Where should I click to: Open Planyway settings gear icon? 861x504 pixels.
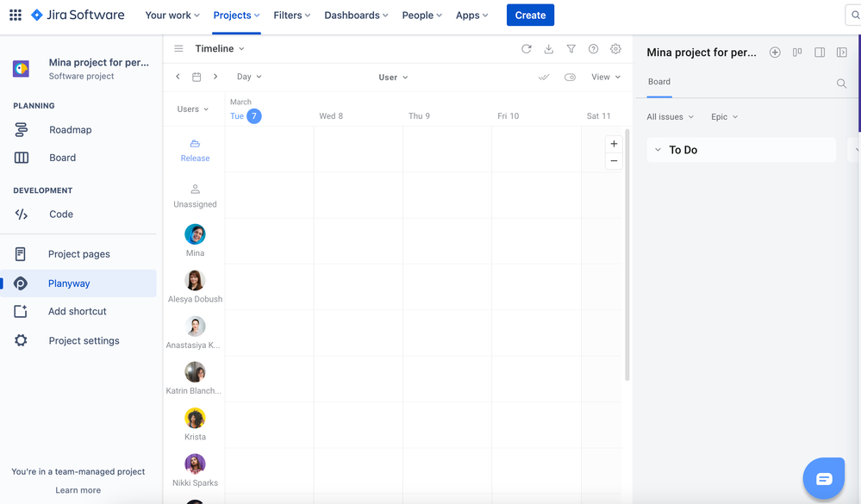[615, 49]
